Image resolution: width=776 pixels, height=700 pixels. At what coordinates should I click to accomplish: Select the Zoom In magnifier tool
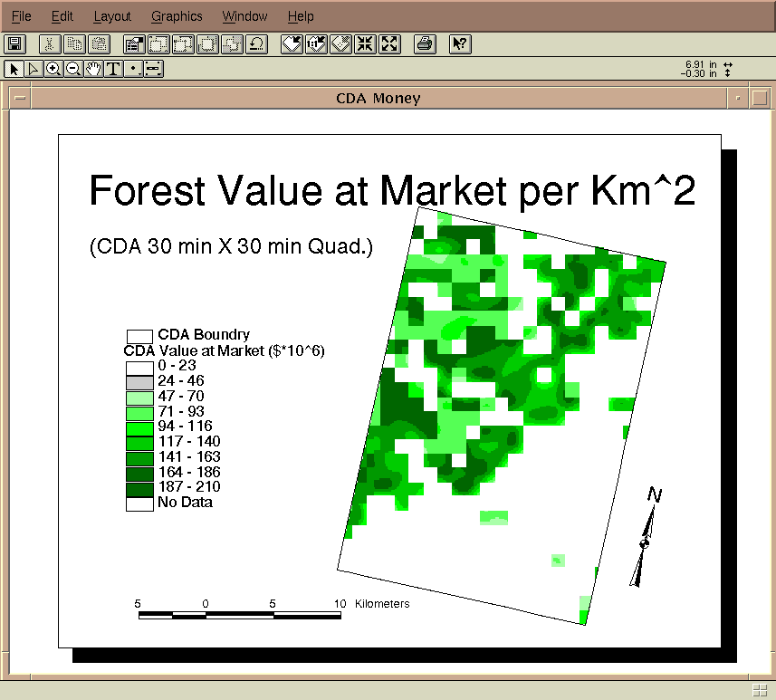pyautogui.click(x=53, y=69)
